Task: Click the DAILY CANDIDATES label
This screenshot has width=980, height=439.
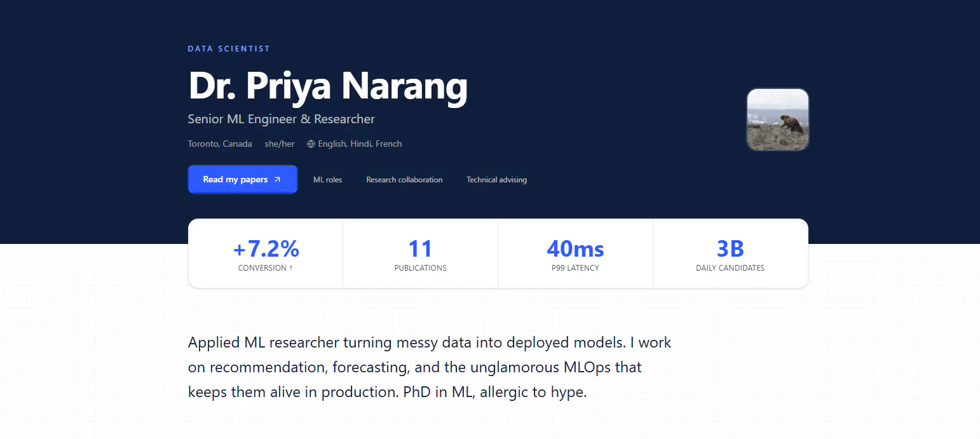Action: tap(730, 268)
